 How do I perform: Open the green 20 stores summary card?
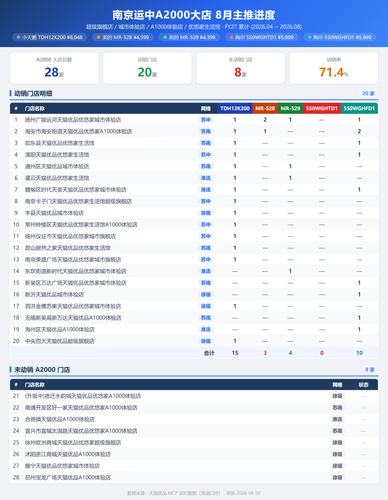(x=147, y=68)
